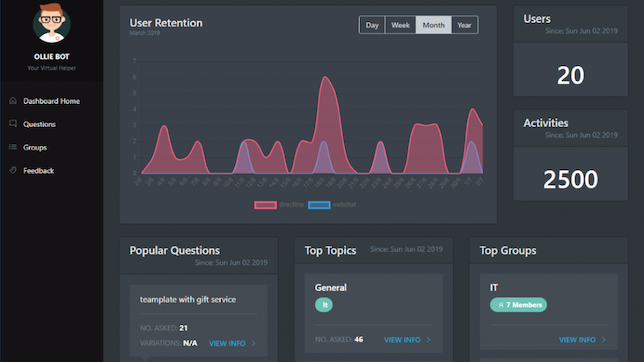This screenshot has width=644, height=362.
Task: Select the Month range button
Action: click(434, 25)
